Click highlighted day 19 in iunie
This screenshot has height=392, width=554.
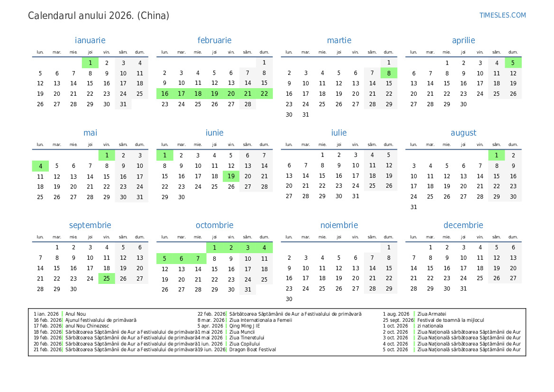[231, 176]
